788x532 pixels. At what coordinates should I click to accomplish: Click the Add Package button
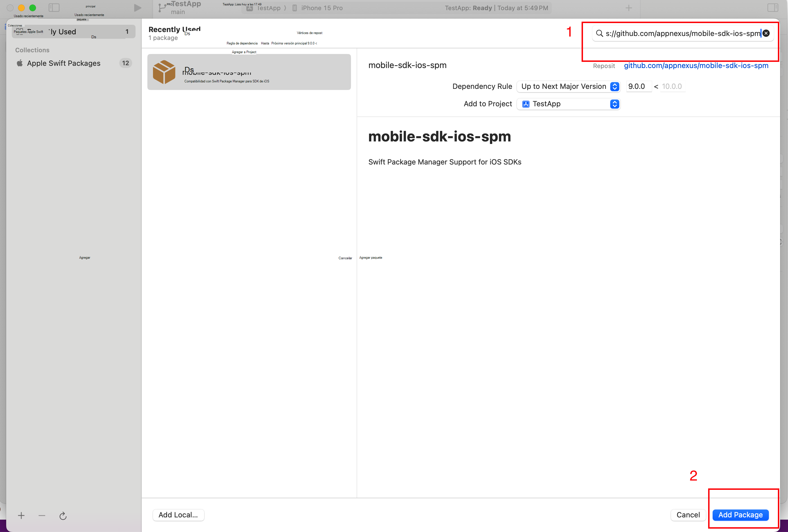point(741,515)
